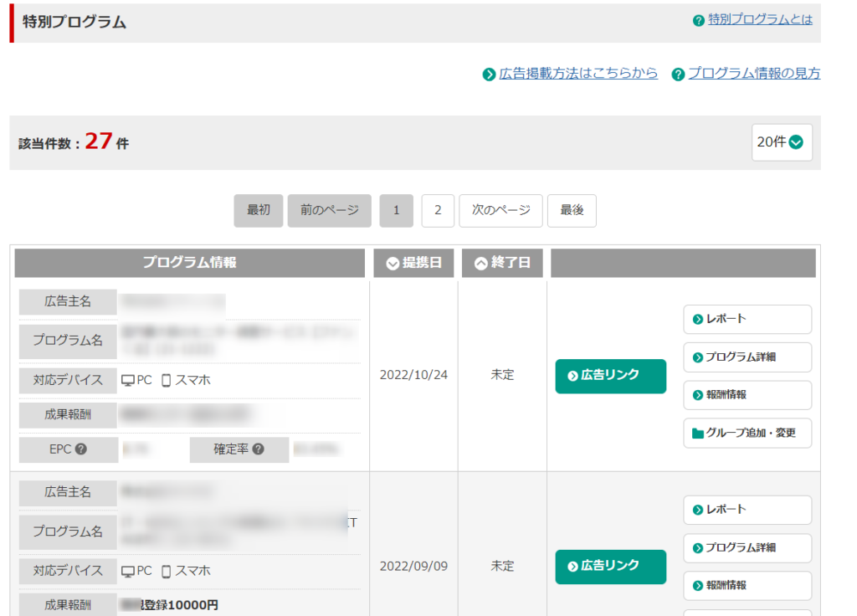Viewport: 857px width, 616px height.
Task: Open プログラム情報の見方 link
Action: pos(754,74)
